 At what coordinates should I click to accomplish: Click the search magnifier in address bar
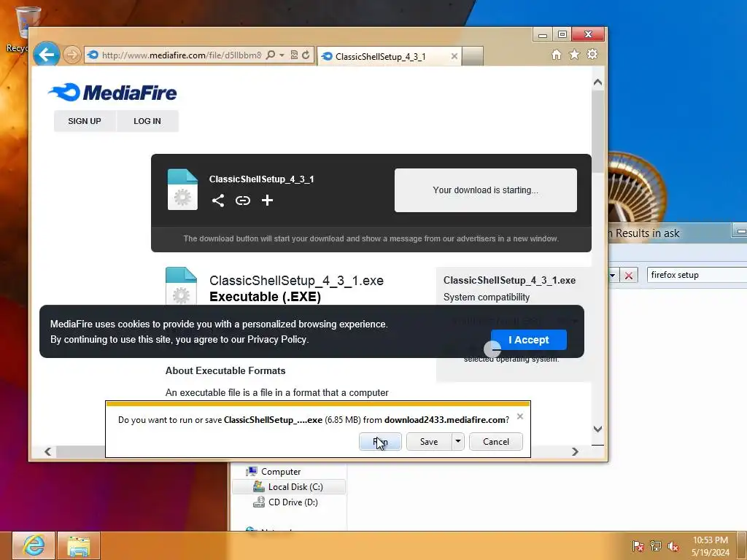click(x=270, y=55)
